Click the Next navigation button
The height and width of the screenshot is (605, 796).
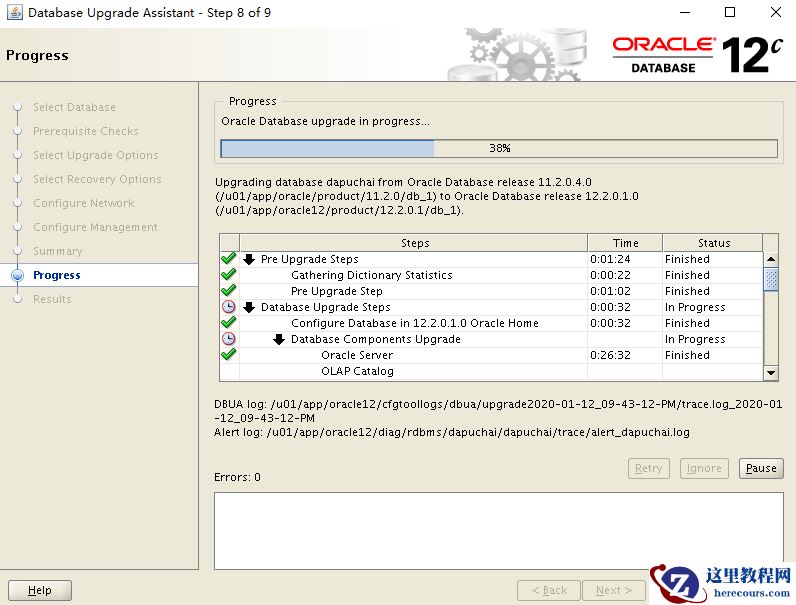tap(614, 590)
